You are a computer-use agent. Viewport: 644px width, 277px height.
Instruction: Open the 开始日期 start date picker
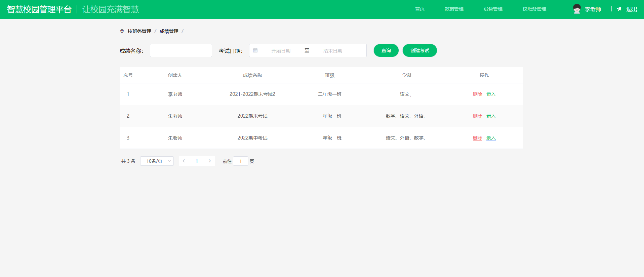coord(281,51)
